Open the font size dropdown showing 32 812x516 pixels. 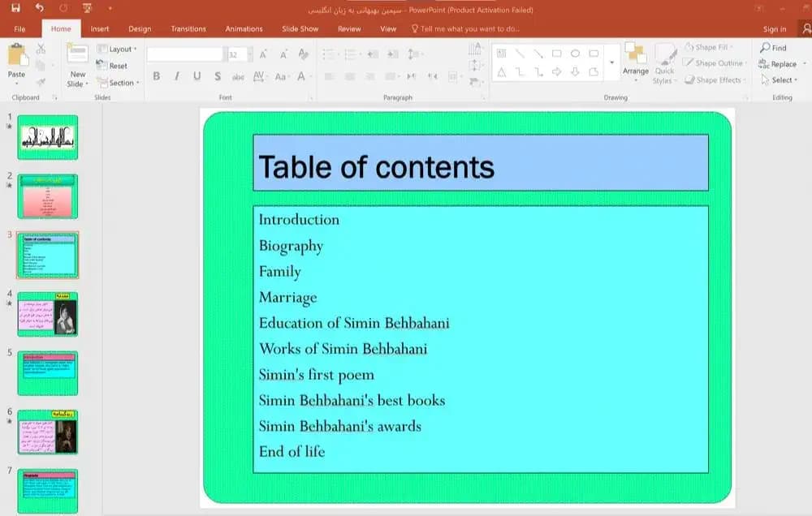click(249, 54)
